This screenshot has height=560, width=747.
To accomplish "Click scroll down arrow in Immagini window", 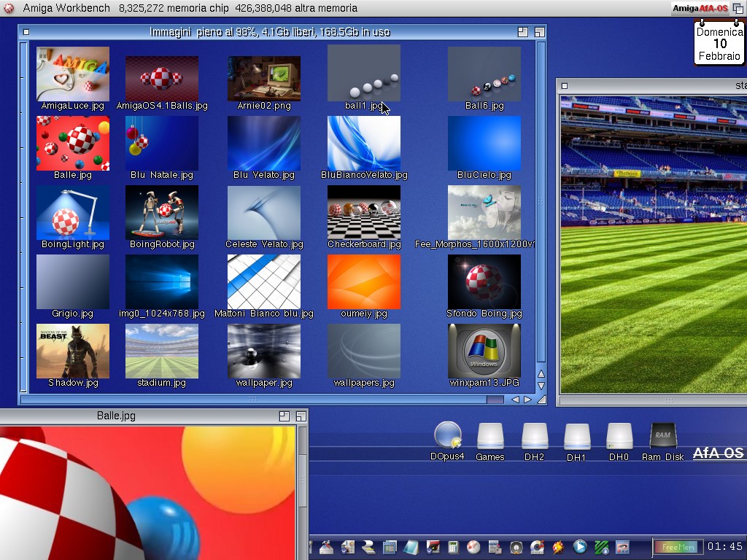I will (541, 386).
